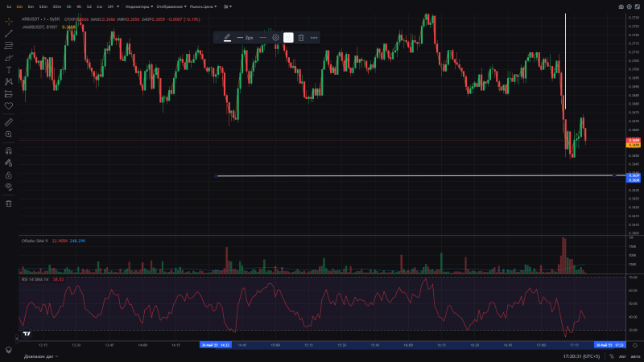Open line settings gear in floating toolbar

[275, 38]
